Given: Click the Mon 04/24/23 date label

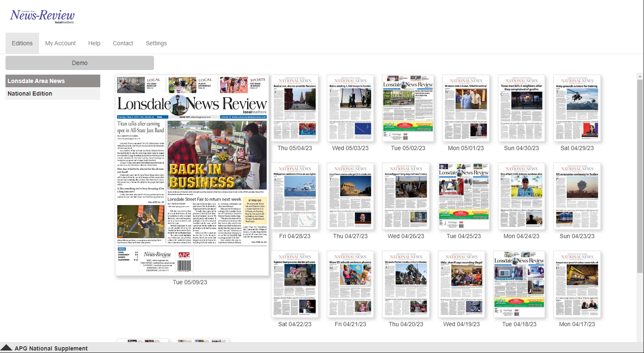Looking at the screenshot, I should 521,236.
